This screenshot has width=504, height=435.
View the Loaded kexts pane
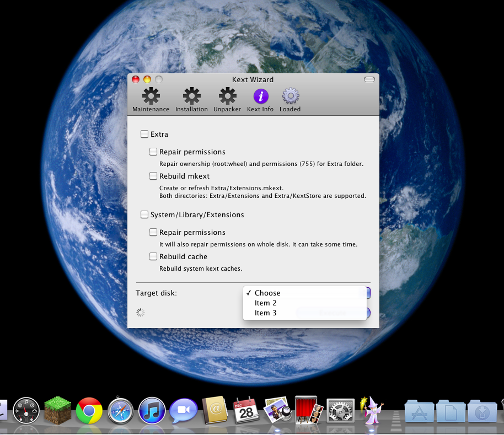[290, 100]
